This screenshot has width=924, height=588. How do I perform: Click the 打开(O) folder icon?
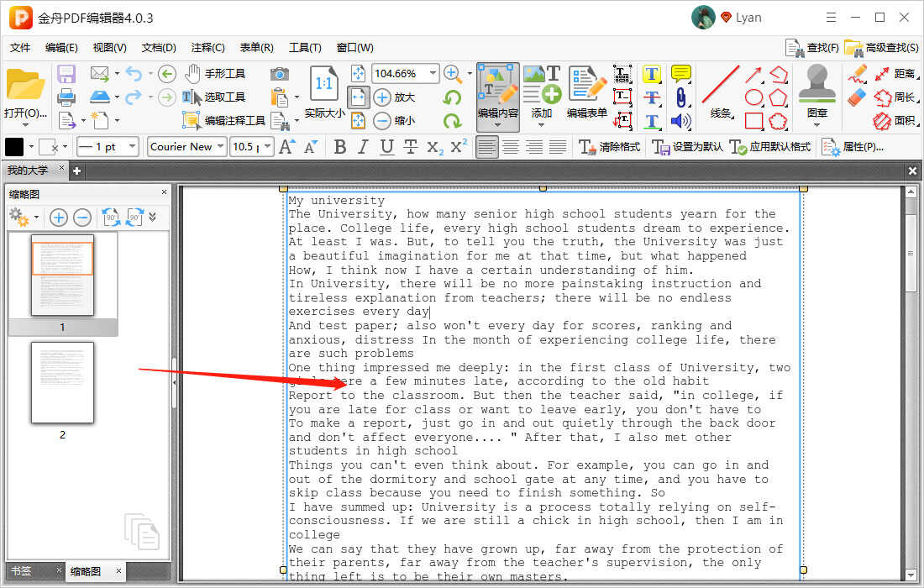(25, 86)
